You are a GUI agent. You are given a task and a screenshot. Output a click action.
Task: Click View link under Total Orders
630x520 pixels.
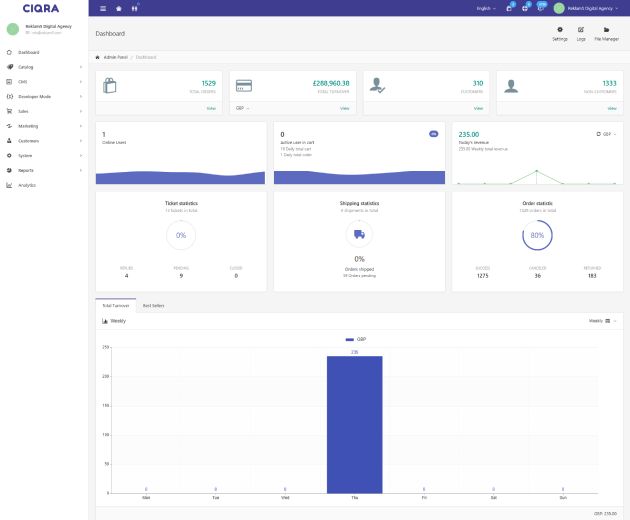tap(211, 107)
